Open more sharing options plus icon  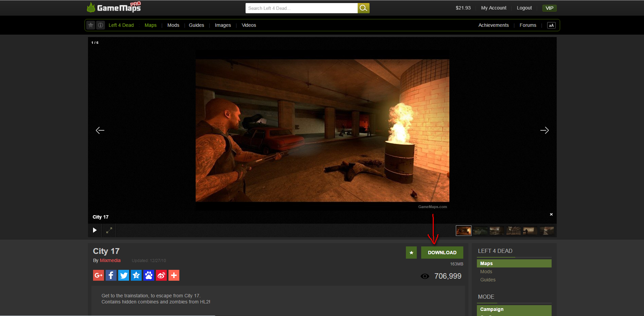pos(174,275)
